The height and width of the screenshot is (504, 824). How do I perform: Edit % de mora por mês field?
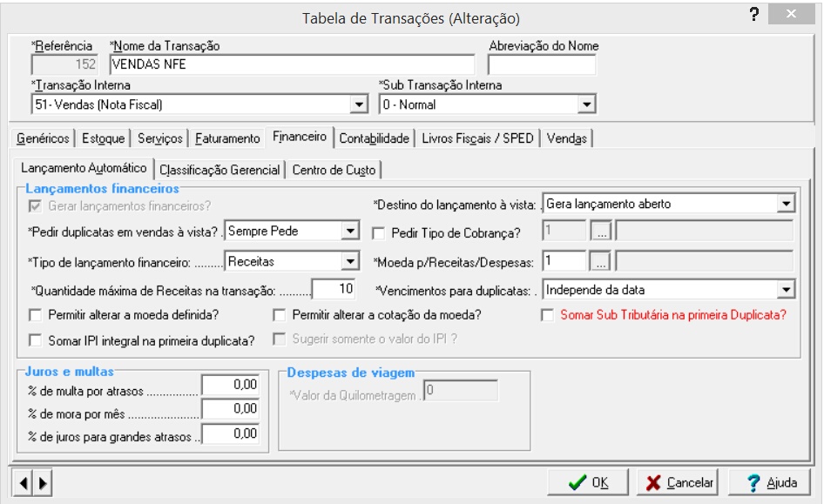230,409
